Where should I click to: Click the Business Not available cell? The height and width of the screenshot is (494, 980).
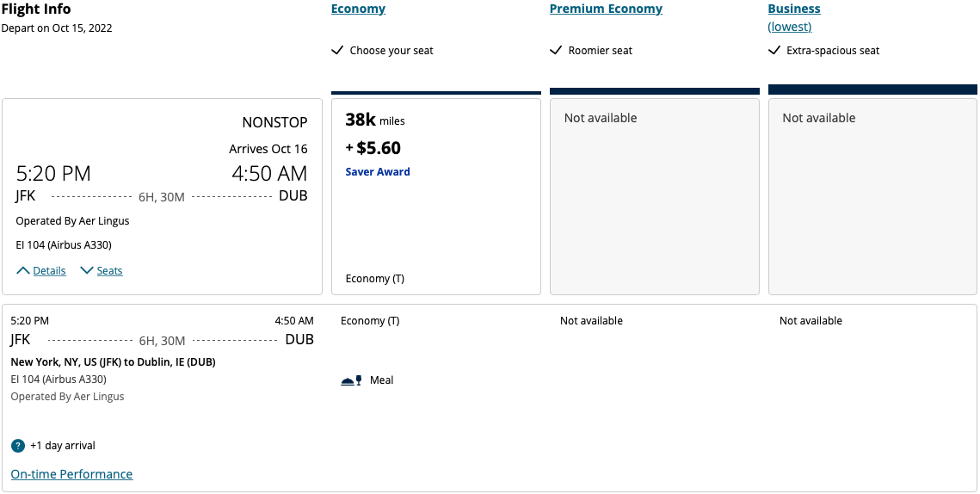[x=872, y=196]
